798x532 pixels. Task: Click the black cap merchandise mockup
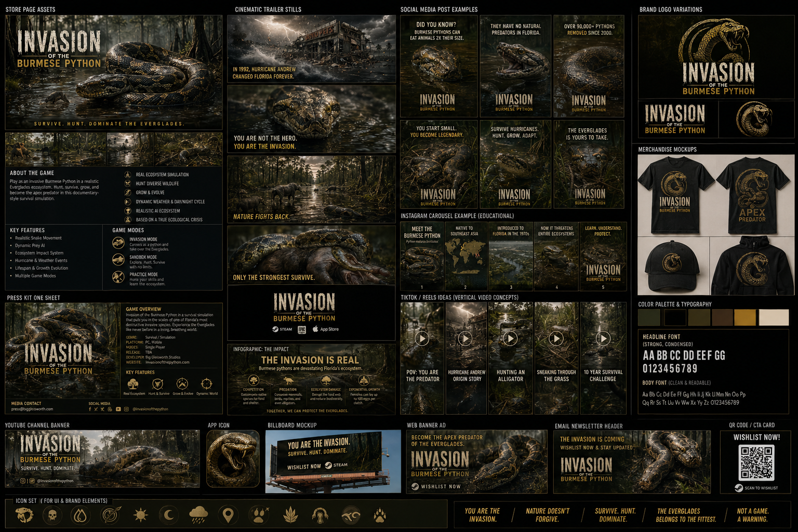(x=672, y=267)
